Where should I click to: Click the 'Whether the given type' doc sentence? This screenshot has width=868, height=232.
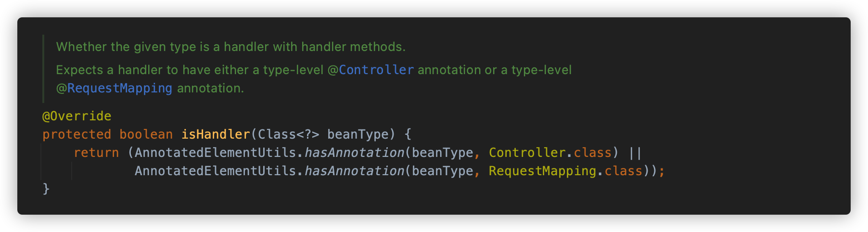(x=230, y=47)
